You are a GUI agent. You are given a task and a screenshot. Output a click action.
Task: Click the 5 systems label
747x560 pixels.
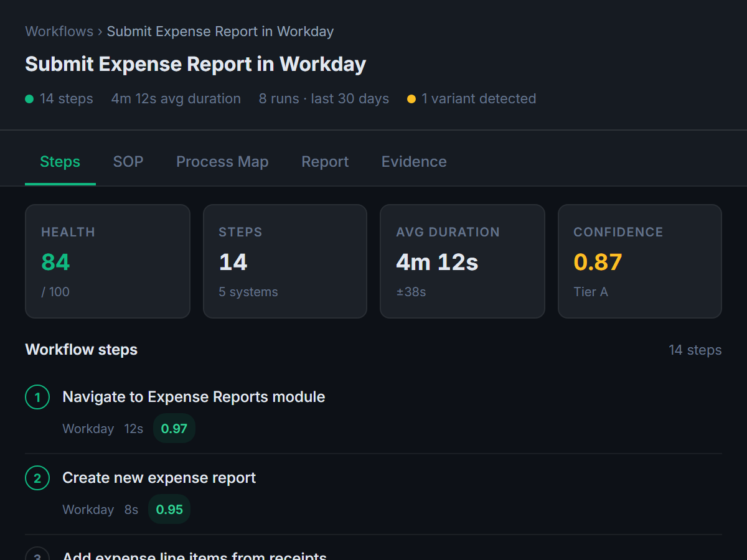[x=248, y=292]
